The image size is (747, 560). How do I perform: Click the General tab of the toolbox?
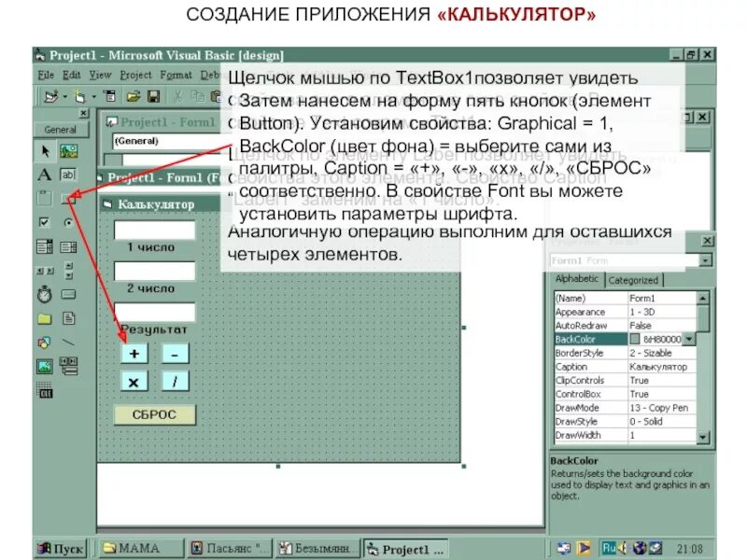[x=61, y=130]
